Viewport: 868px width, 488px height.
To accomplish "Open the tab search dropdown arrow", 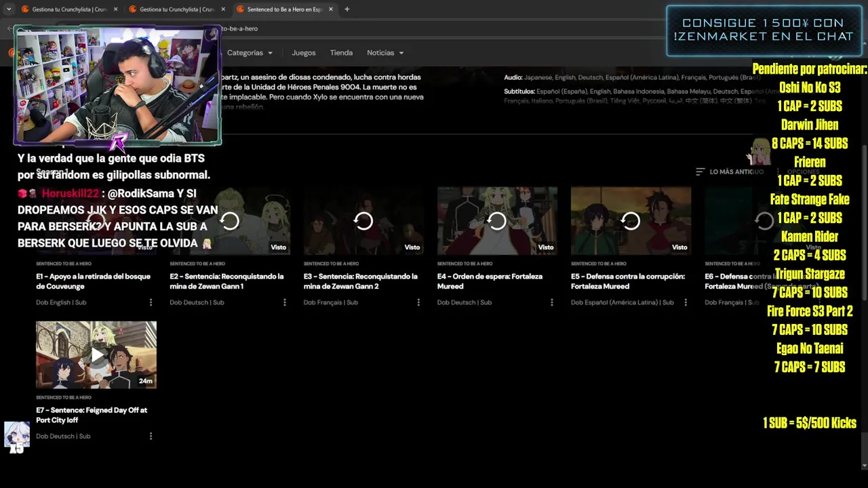I will pos(9,9).
